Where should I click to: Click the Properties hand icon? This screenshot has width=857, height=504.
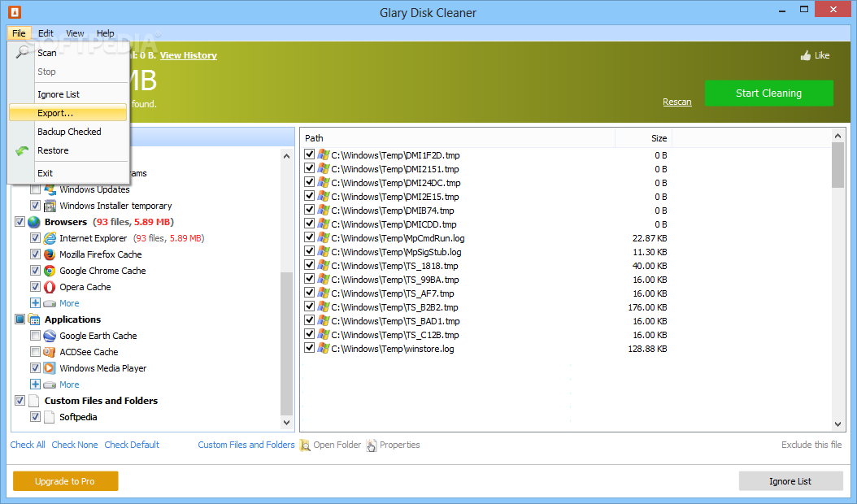(x=372, y=445)
